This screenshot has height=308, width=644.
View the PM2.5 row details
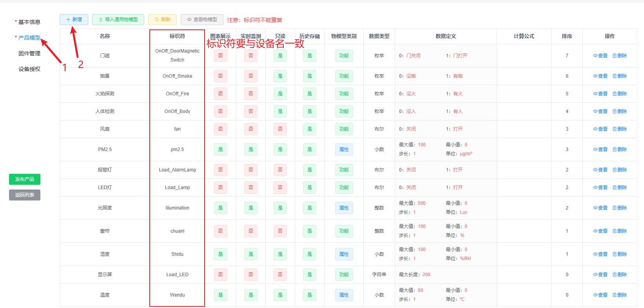tap(600, 149)
